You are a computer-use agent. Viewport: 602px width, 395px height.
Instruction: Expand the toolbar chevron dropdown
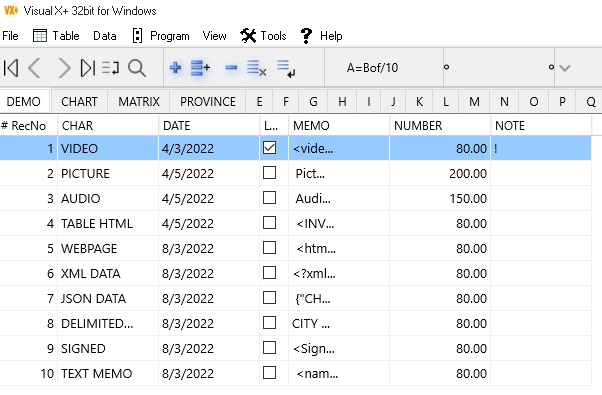(565, 68)
